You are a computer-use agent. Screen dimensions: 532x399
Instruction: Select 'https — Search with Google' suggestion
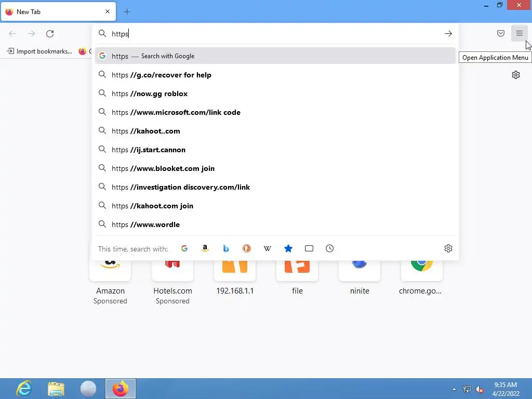click(275, 56)
